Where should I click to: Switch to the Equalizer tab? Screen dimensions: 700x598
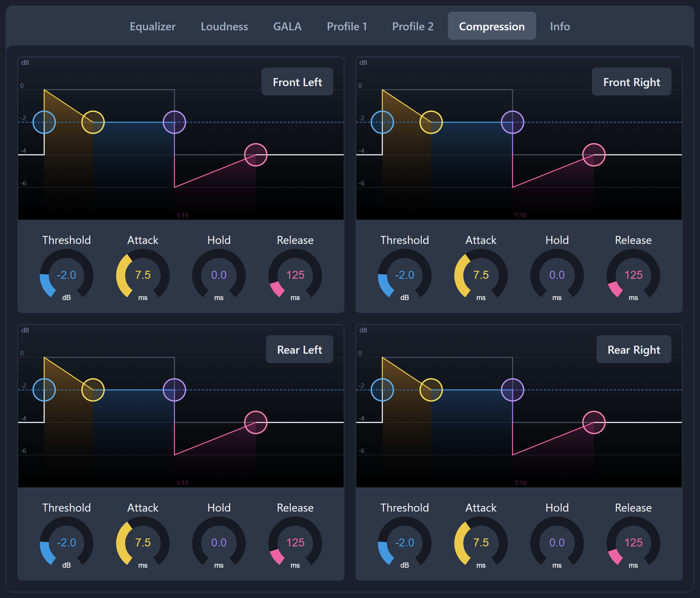[153, 26]
